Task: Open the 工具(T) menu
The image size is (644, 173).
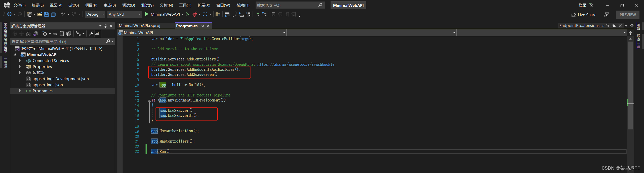Action: [x=185, y=5]
